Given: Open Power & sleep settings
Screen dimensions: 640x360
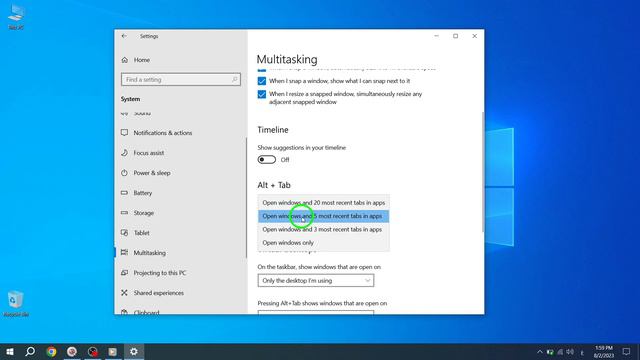Looking at the screenshot, I should pos(152,173).
